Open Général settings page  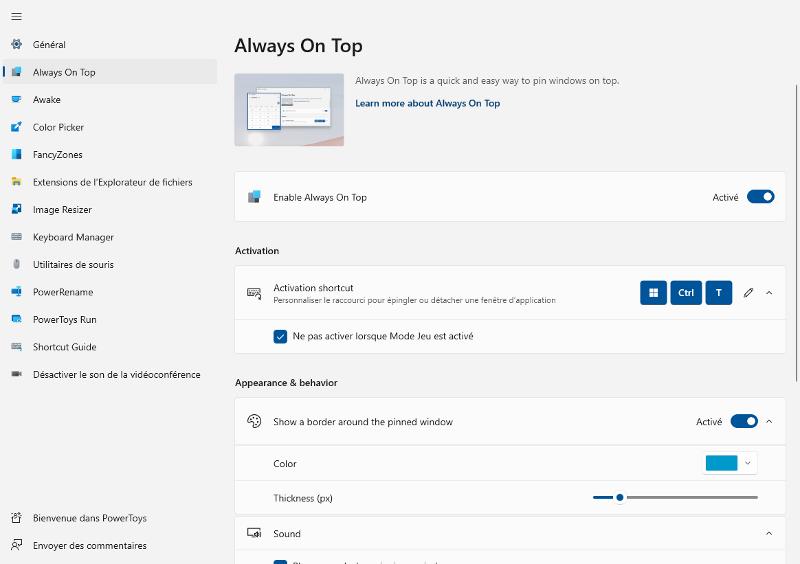(x=110, y=44)
